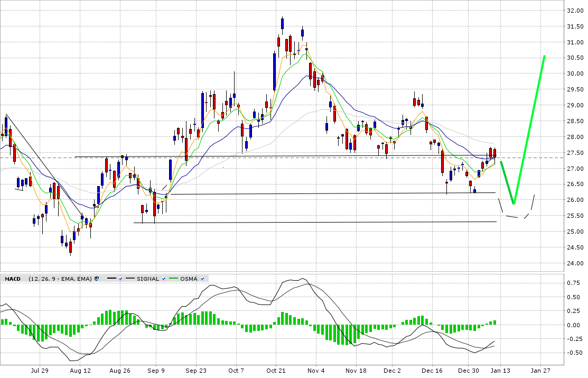Disable the OSMA histogram checkbox
The height and width of the screenshot is (378, 588).
click(202, 279)
